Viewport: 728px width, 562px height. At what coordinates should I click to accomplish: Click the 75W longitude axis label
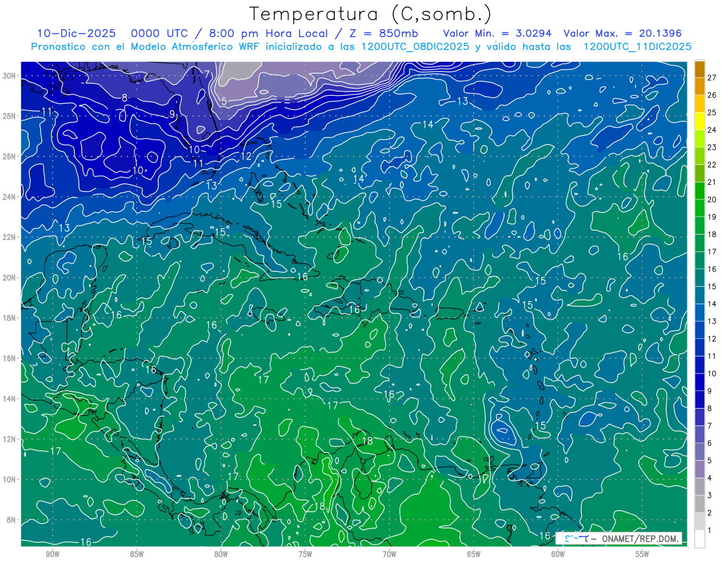[x=305, y=555]
